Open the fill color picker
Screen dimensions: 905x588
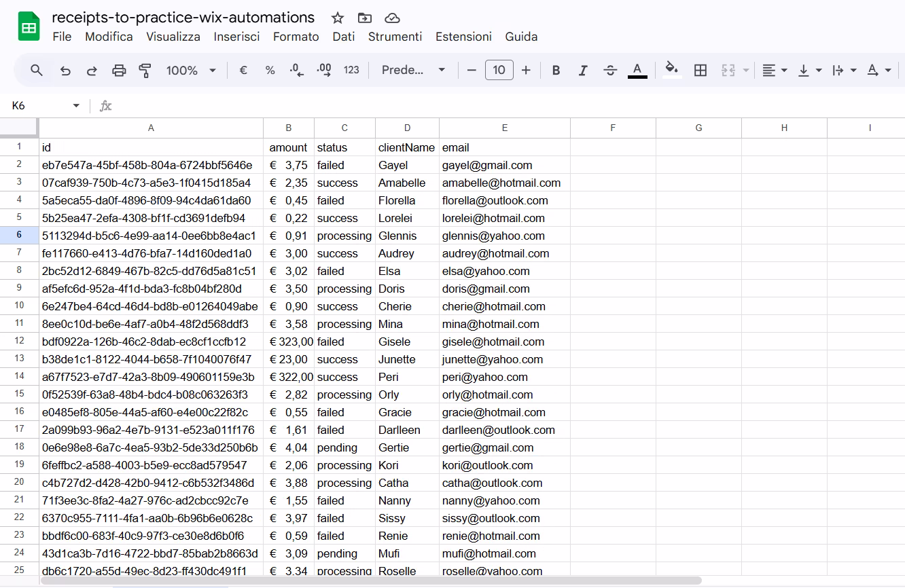672,70
